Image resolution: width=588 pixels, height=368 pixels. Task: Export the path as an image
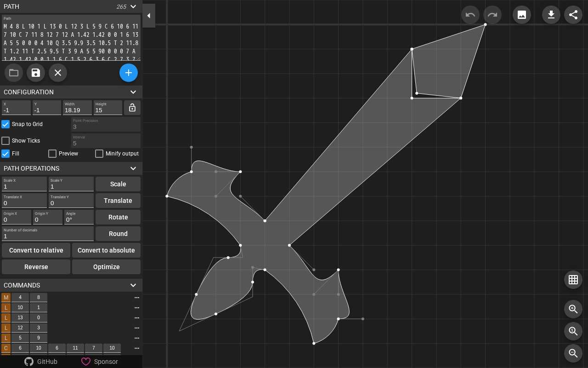point(521,15)
